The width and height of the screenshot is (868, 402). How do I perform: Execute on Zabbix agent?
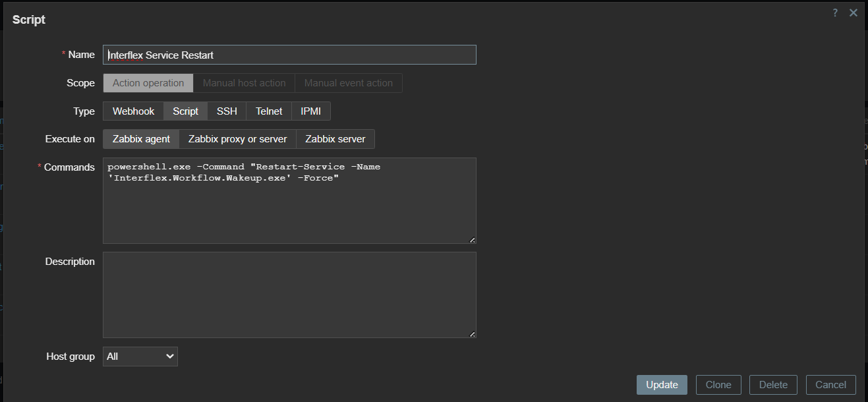[x=141, y=139]
